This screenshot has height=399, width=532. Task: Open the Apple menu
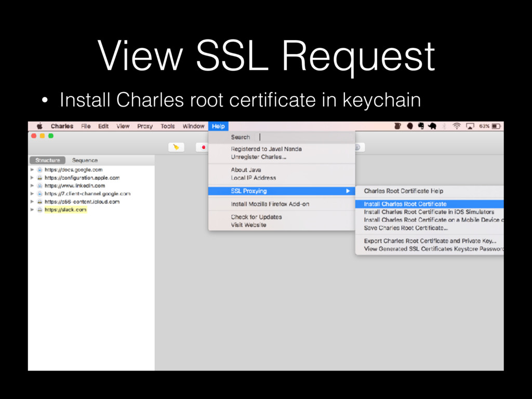39,126
